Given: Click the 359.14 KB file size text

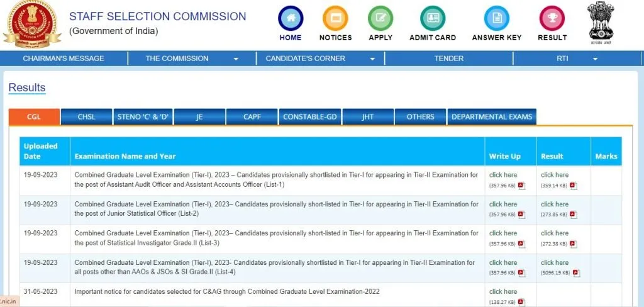Looking at the screenshot, I should 554,186.
